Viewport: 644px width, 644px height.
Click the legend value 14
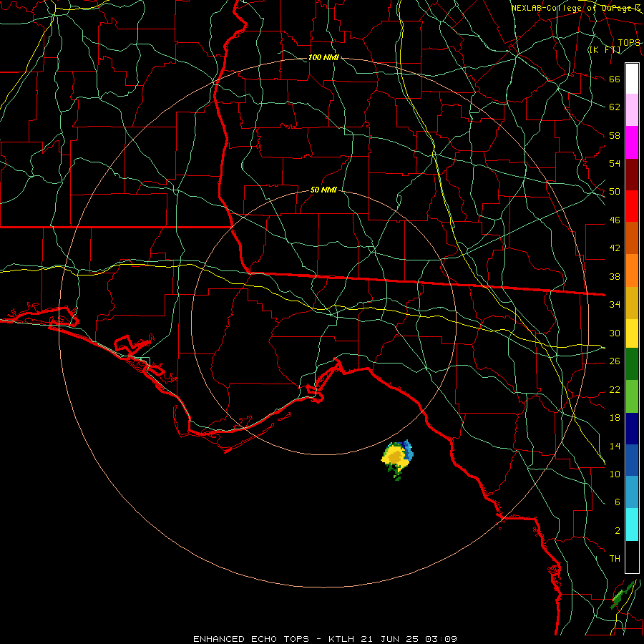point(615,446)
